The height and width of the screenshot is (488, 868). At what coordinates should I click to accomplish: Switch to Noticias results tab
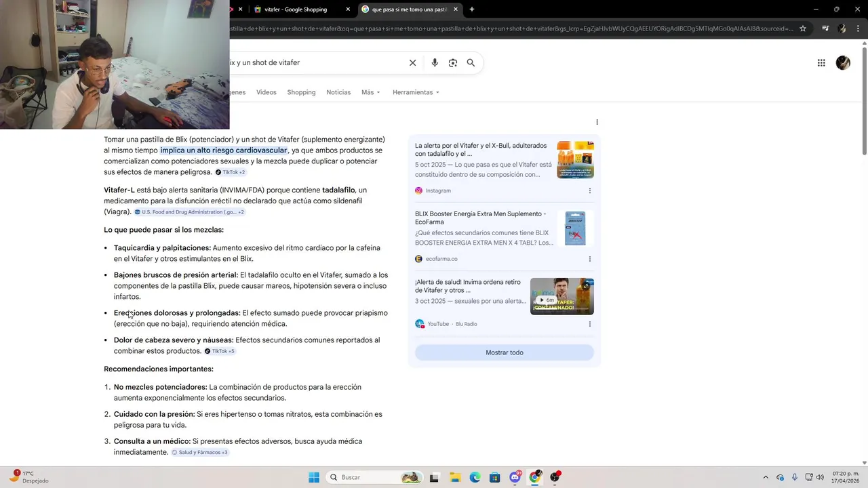pos(338,92)
